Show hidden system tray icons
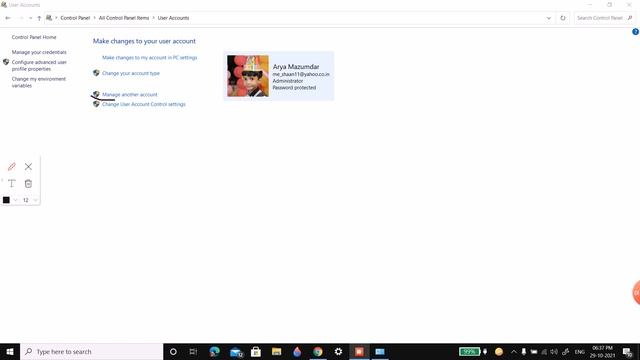This screenshot has height=360, width=640. click(x=513, y=351)
